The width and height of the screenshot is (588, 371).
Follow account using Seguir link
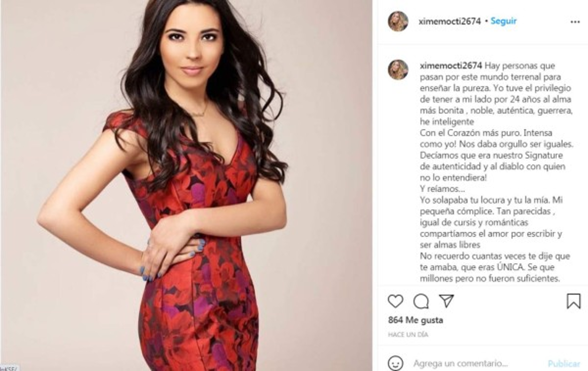tap(503, 21)
